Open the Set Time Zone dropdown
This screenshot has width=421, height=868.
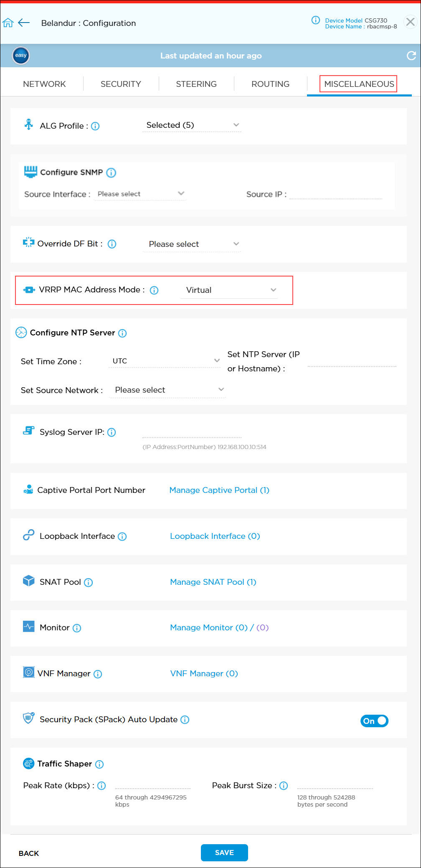[x=165, y=361]
